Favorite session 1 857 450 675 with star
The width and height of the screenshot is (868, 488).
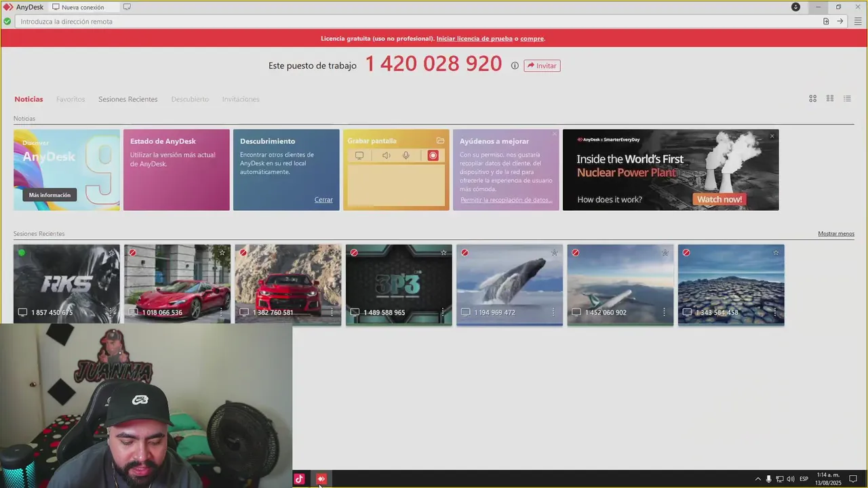click(x=111, y=253)
